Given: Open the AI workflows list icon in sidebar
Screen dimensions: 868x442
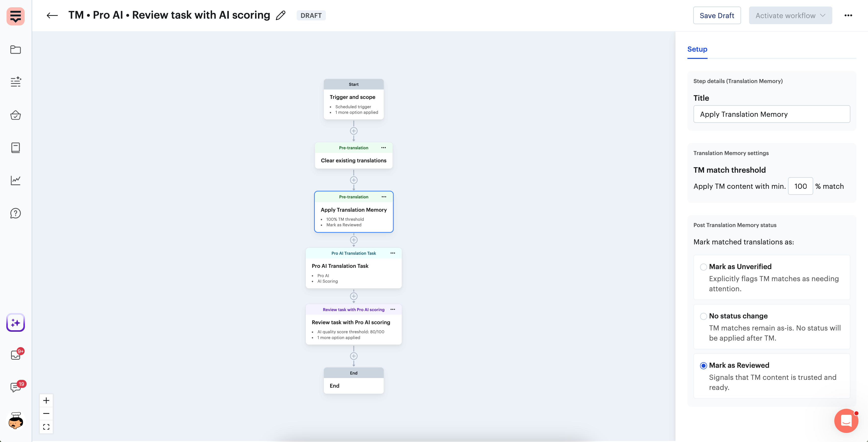Looking at the screenshot, I should 16,82.
